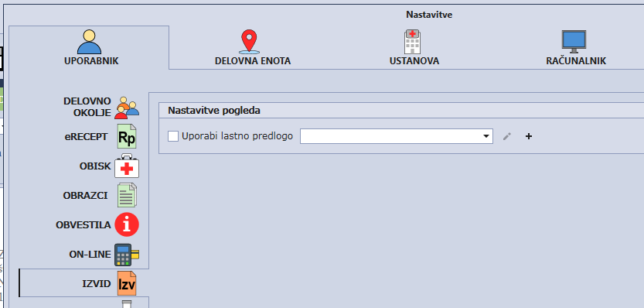Screen dimensions: 644x308
Task: Open the ON-LINE section
Action: pos(90,255)
